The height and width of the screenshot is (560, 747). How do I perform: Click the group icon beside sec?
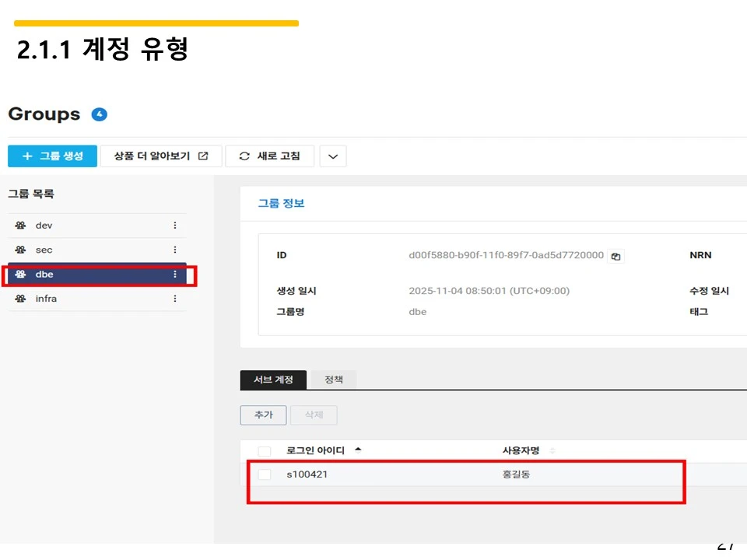point(19,250)
